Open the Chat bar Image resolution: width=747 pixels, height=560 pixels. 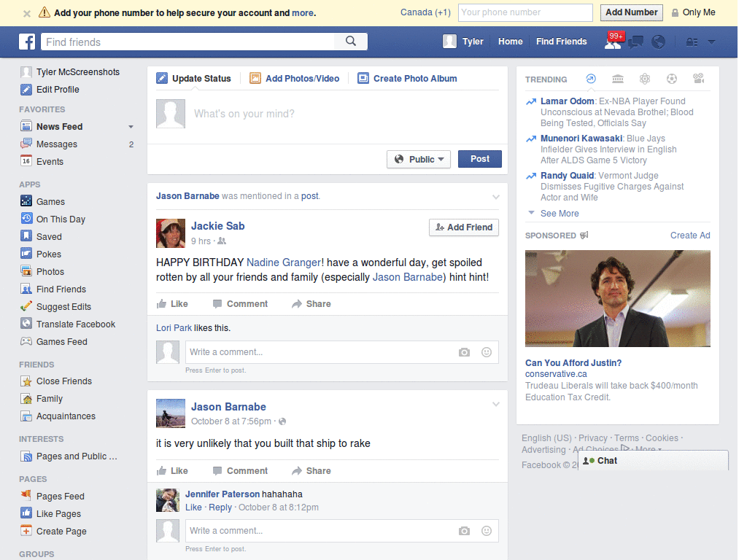[x=653, y=461]
